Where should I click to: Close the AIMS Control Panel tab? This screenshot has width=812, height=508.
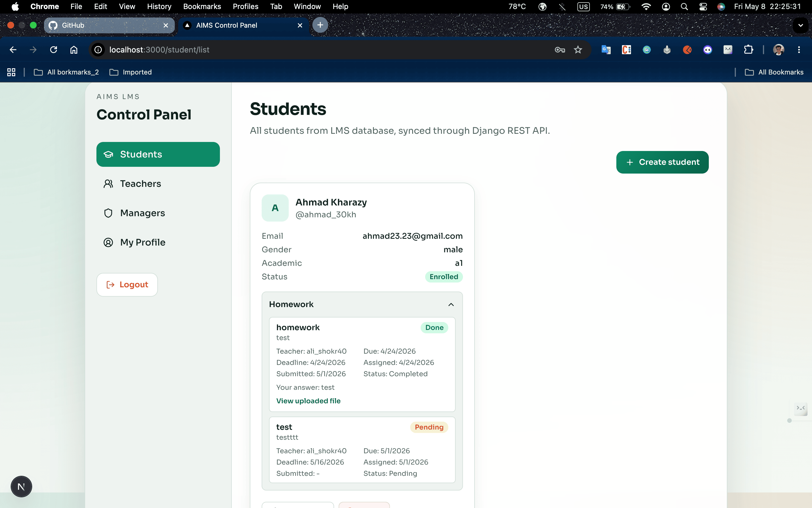(x=300, y=25)
